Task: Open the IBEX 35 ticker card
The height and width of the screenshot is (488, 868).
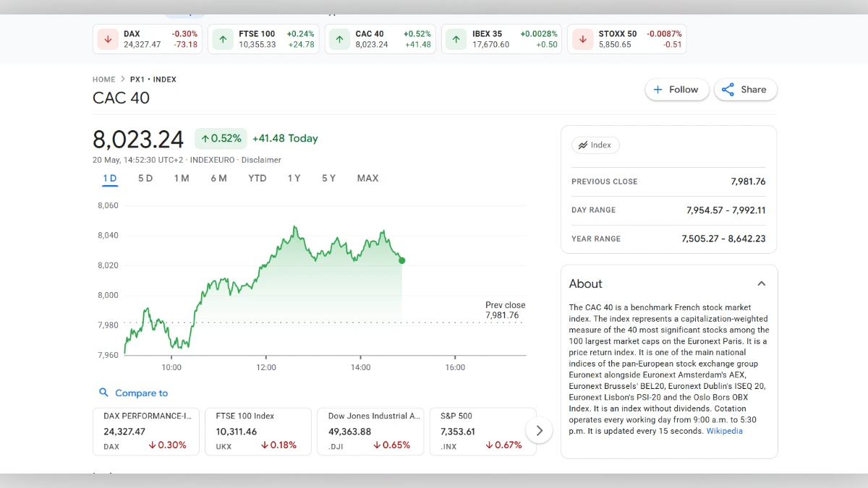Action: pyautogui.click(x=502, y=39)
